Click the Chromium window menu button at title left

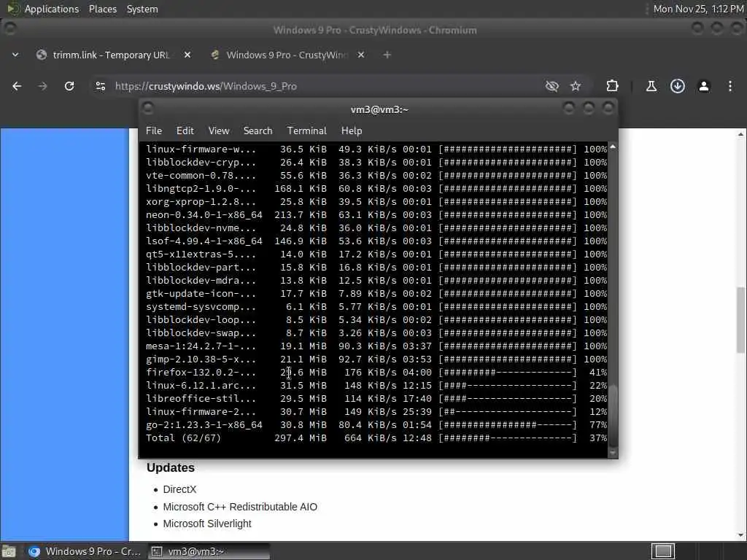pyautogui.click(x=10, y=29)
